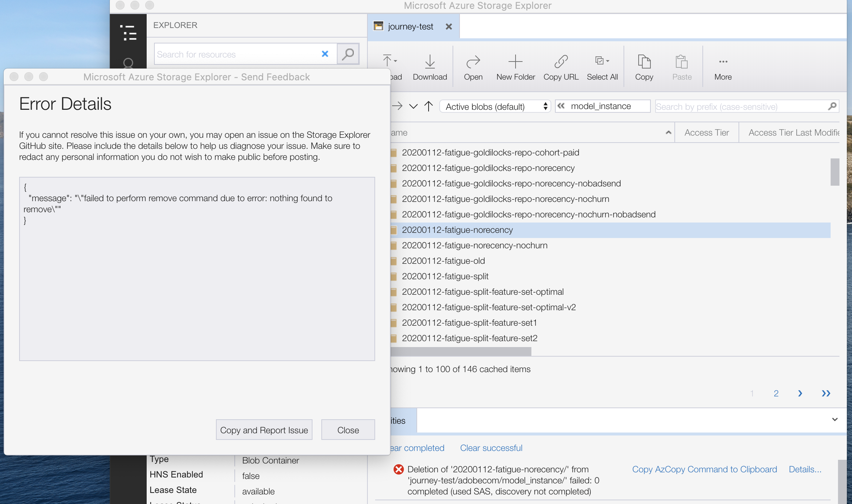Image resolution: width=852 pixels, height=504 pixels.
Task: Open Details for the failed deletion
Action: [804, 469]
